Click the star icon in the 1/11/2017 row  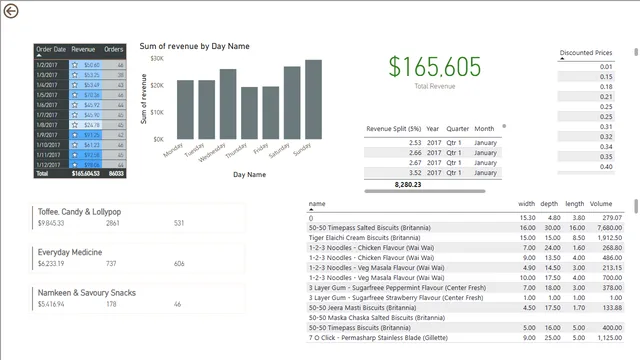(x=75, y=155)
